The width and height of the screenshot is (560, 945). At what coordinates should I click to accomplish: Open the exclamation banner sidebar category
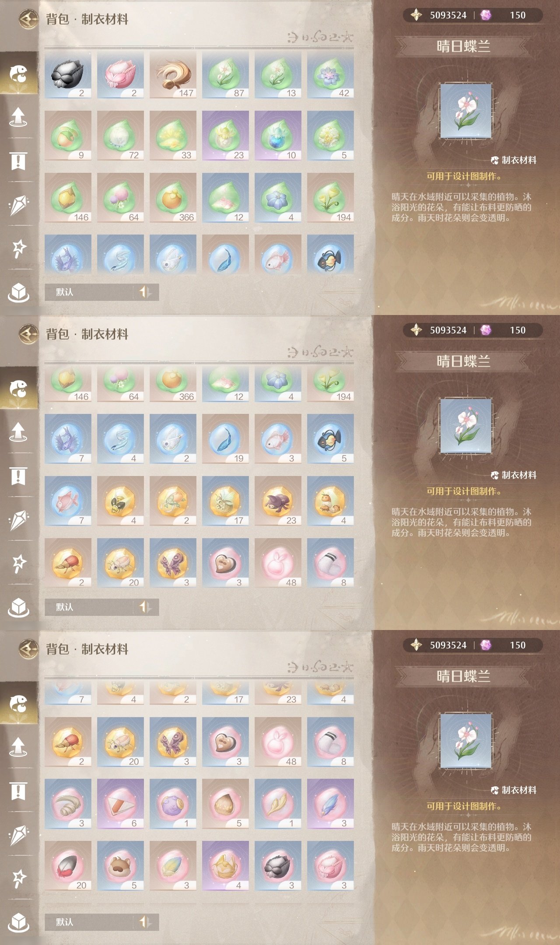[18, 161]
